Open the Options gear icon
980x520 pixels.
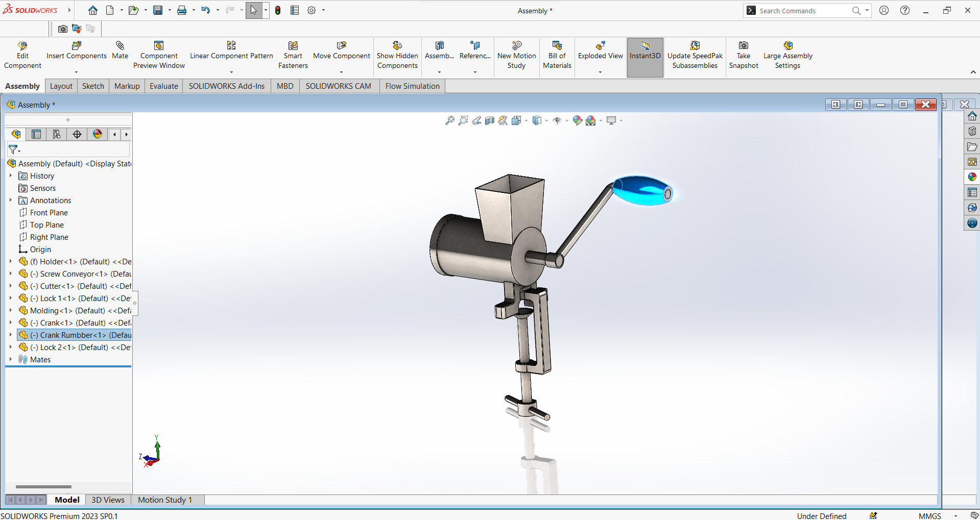tap(312, 10)
